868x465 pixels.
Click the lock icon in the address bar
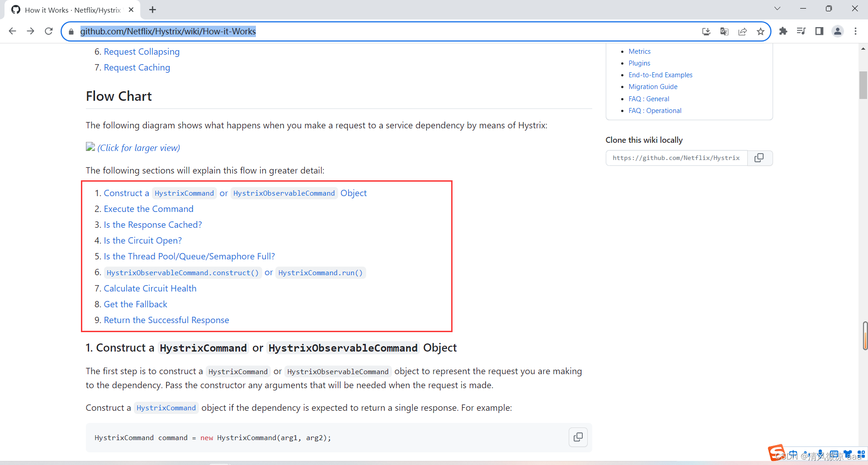(71, 32)
